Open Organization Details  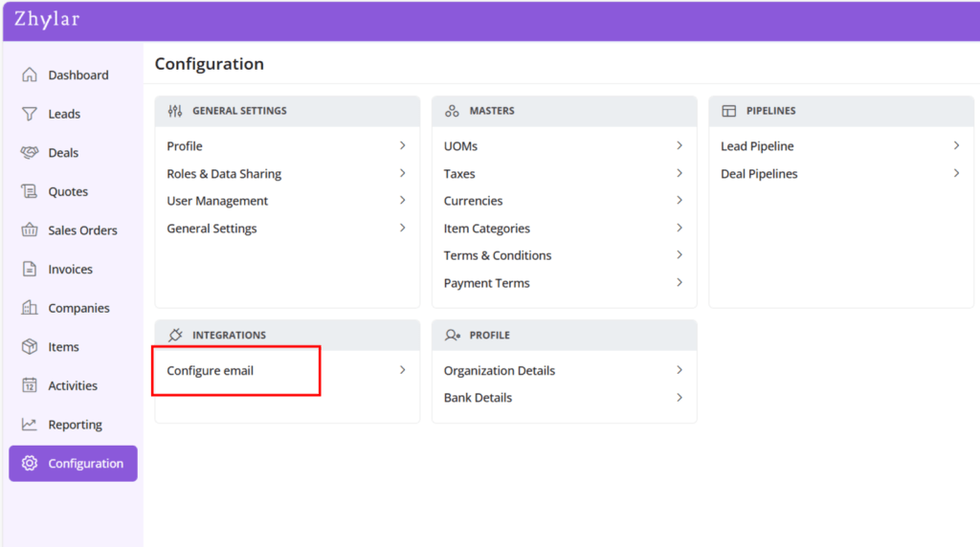click(x=499, y=371)
